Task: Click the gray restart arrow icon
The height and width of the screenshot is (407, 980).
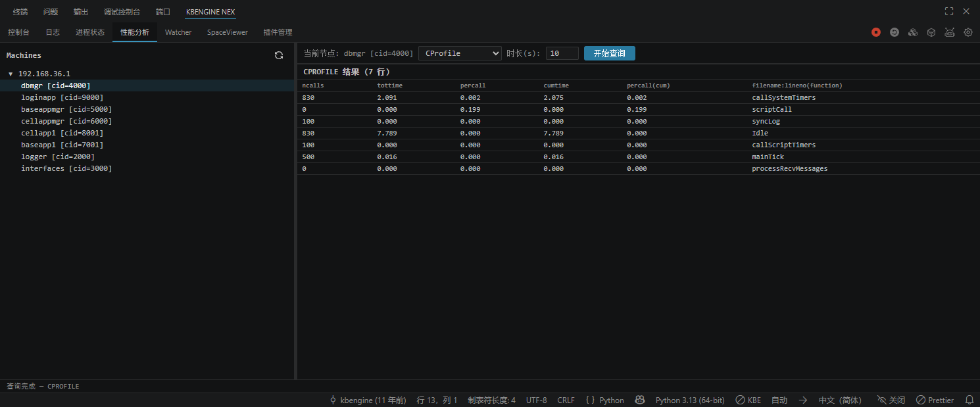Action: point(894,32)
